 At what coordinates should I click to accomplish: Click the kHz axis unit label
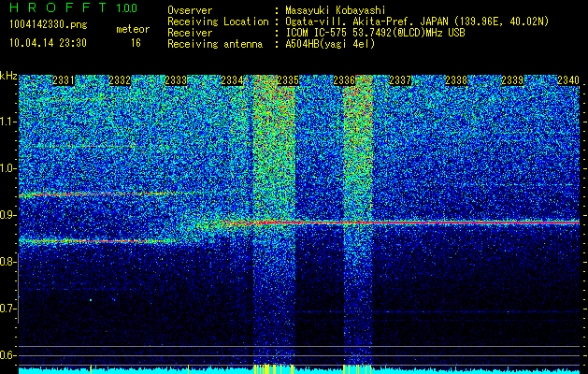(8, 76)
